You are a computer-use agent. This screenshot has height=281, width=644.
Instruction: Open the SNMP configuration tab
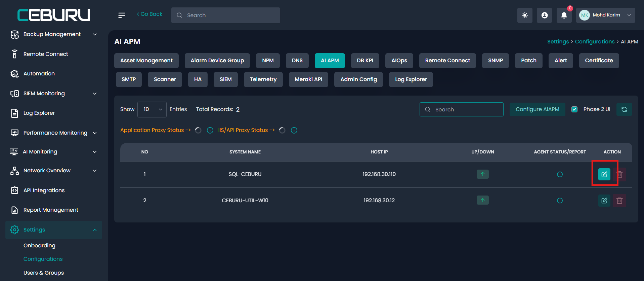tap(496, 61)
